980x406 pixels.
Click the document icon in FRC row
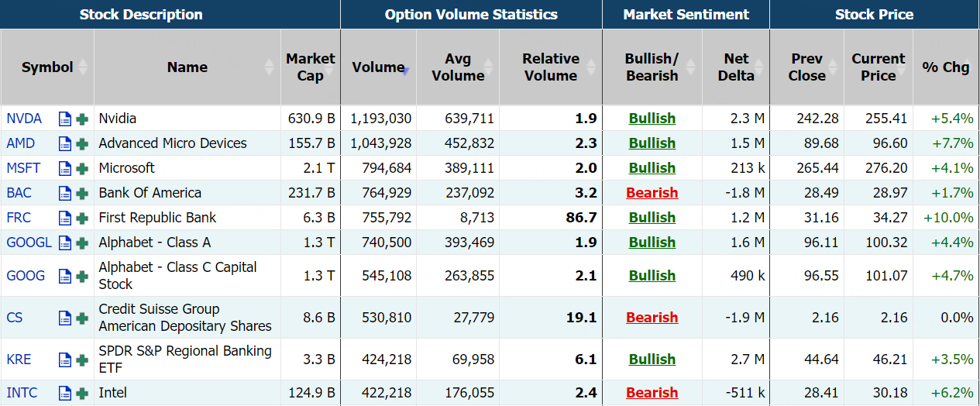[x=65, y=218]
